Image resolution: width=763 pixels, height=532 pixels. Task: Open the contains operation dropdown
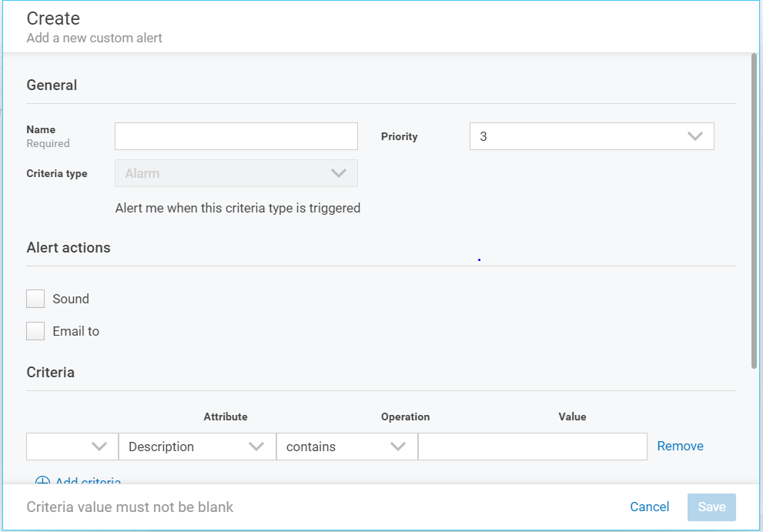click(x=347, y=447)
